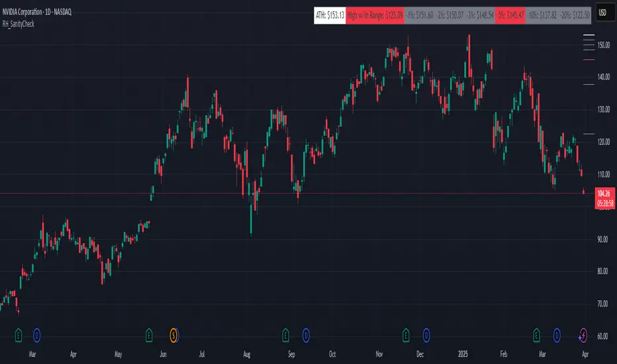Click the Oct label on the time axis
Viewport: 617px width, 364px height.
[x=332, y=354]
